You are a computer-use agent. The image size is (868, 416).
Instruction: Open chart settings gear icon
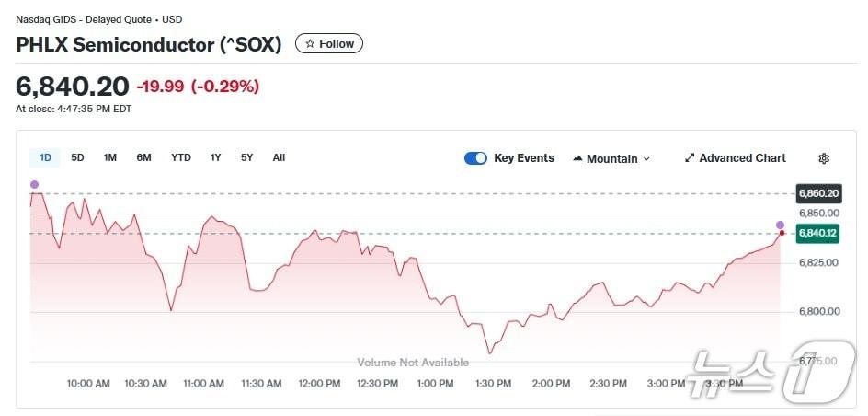pos(824,158)
